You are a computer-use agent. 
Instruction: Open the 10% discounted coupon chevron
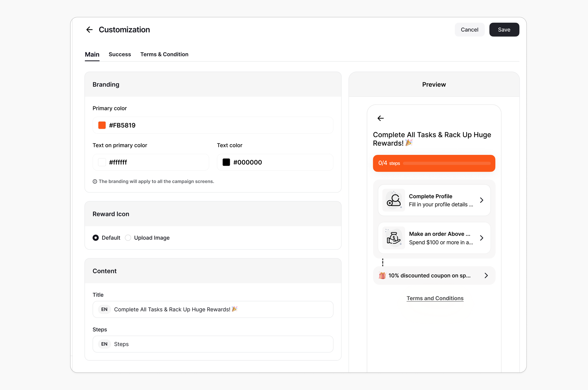tap(486, 276)
